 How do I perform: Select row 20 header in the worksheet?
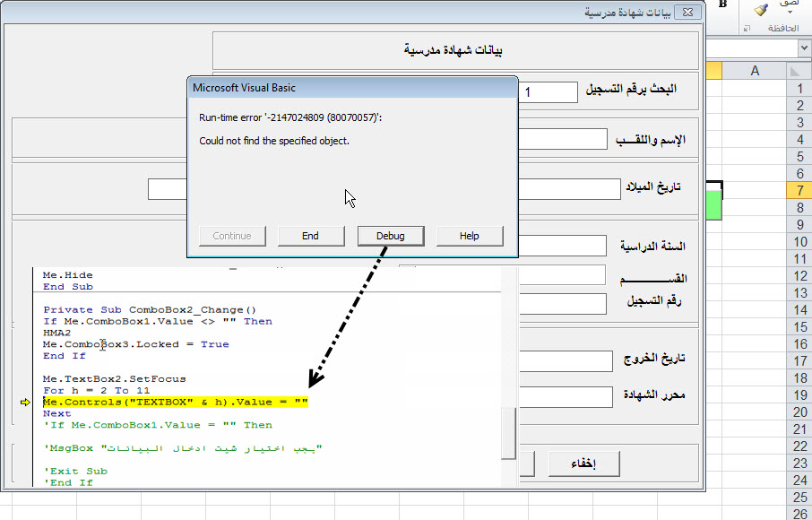(799, 412)
